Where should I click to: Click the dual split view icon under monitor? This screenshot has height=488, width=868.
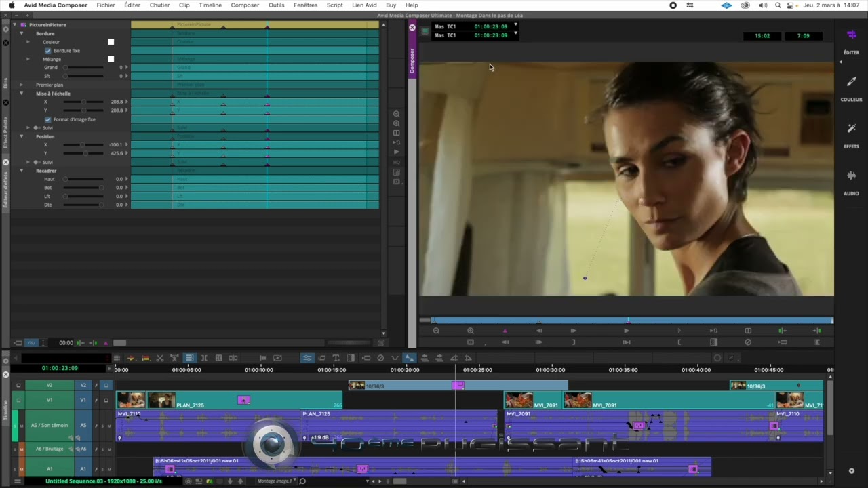pyautogui.click(x=748, y=331)
